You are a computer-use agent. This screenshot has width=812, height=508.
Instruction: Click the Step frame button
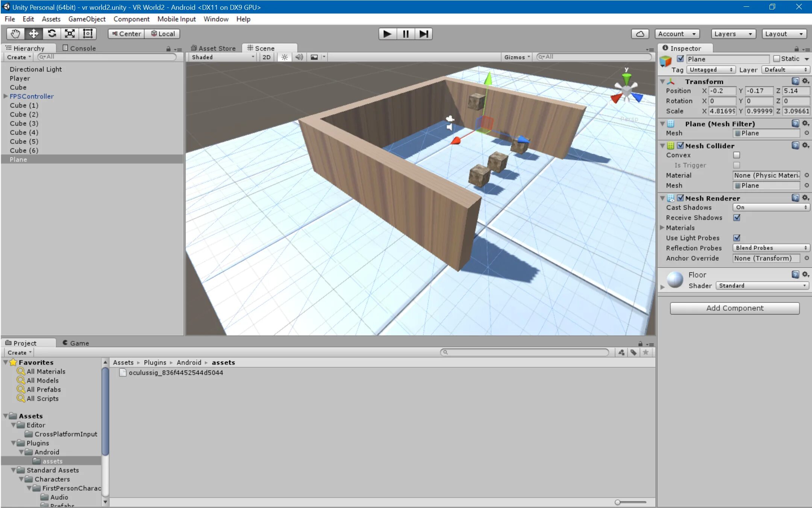(x=424, y=34)
